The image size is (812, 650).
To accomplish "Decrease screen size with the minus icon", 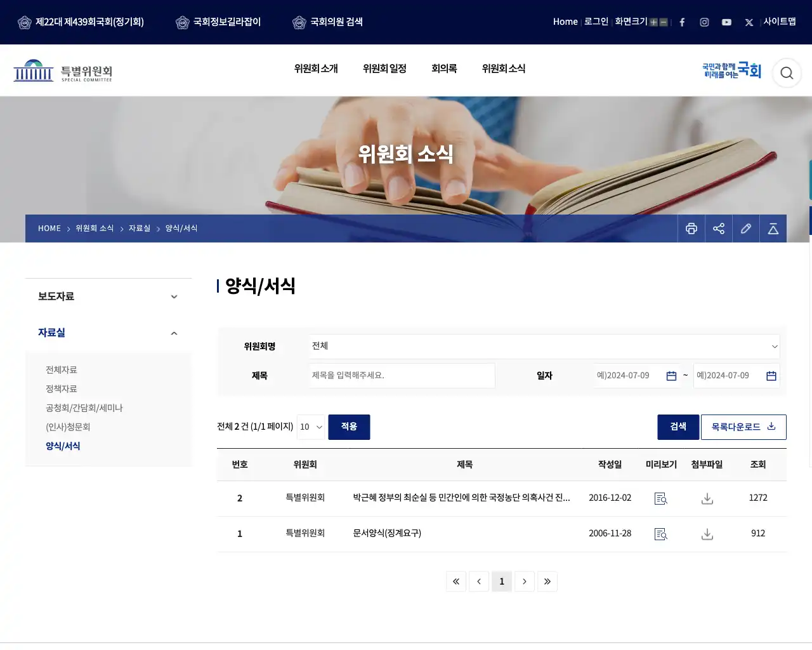I will (x=664, y=22).
